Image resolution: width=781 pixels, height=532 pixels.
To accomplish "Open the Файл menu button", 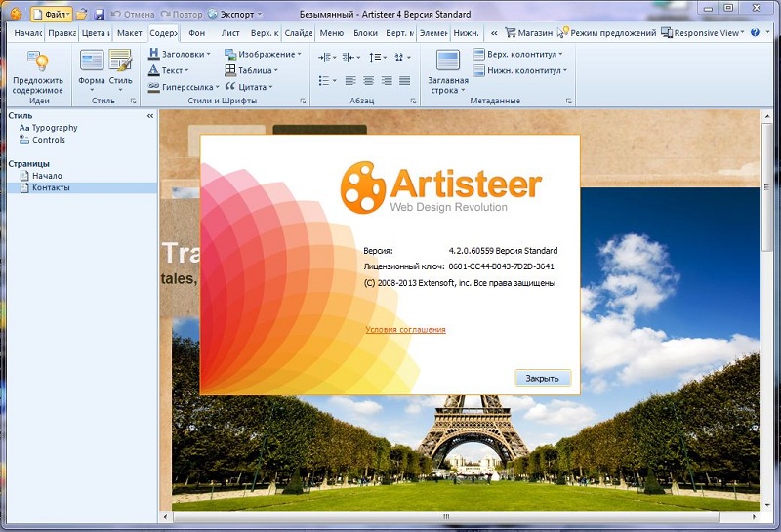I will [52, 14].
